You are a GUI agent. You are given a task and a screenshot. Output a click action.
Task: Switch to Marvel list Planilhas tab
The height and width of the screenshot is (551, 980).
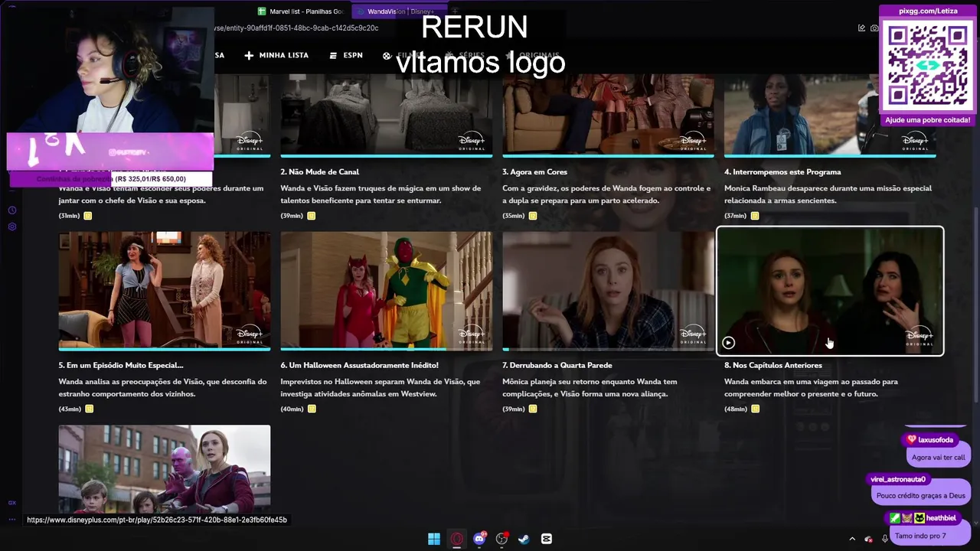point(301,11)
